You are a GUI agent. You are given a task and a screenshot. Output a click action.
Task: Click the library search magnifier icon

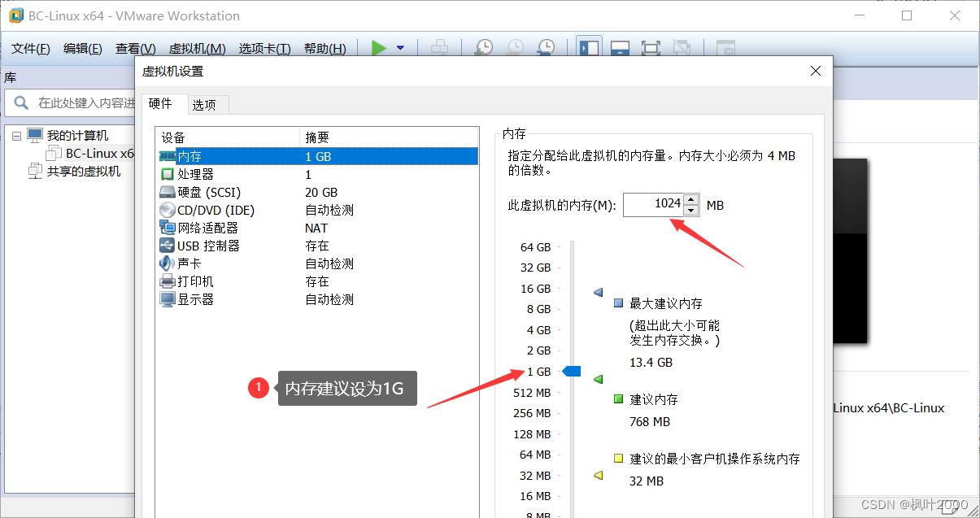[x=20, y=103]
